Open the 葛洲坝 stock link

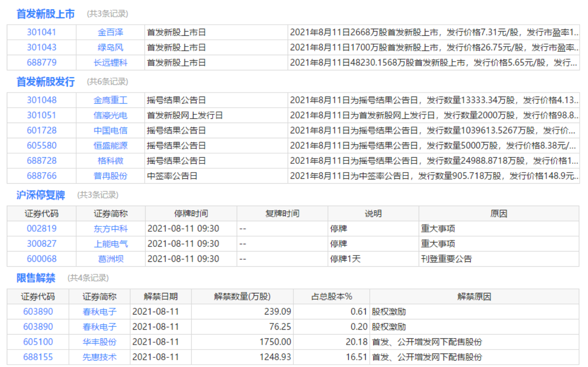[x=110, y=259]
